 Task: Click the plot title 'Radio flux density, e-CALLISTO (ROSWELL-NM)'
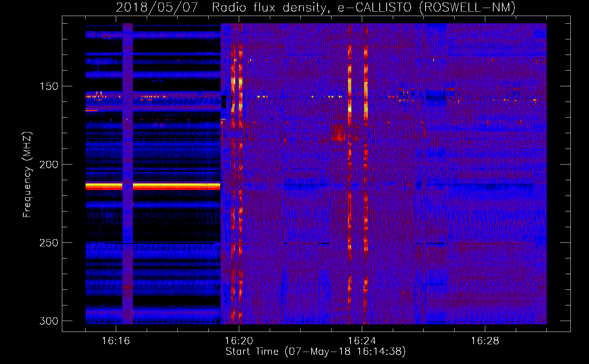tap(363, 8)
